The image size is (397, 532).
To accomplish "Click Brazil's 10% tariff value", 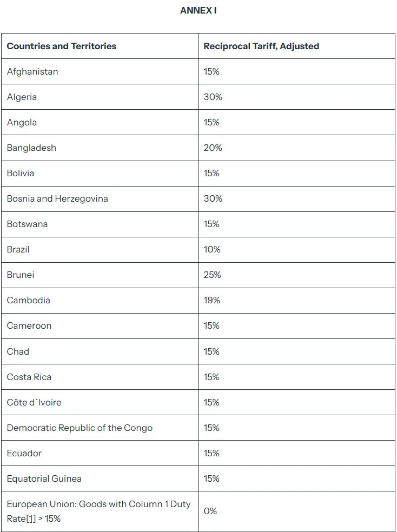I will click(212, 249).
